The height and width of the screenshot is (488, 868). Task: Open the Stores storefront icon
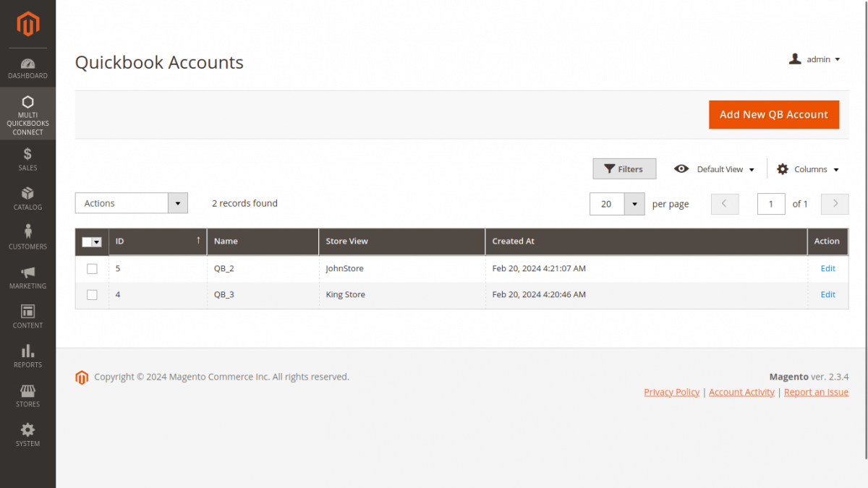coord(27,390)
